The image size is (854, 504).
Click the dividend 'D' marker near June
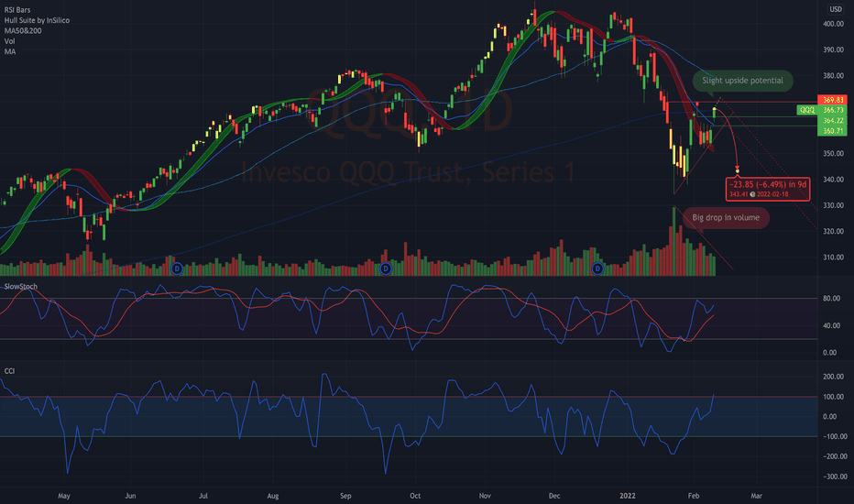pos(177,268)
